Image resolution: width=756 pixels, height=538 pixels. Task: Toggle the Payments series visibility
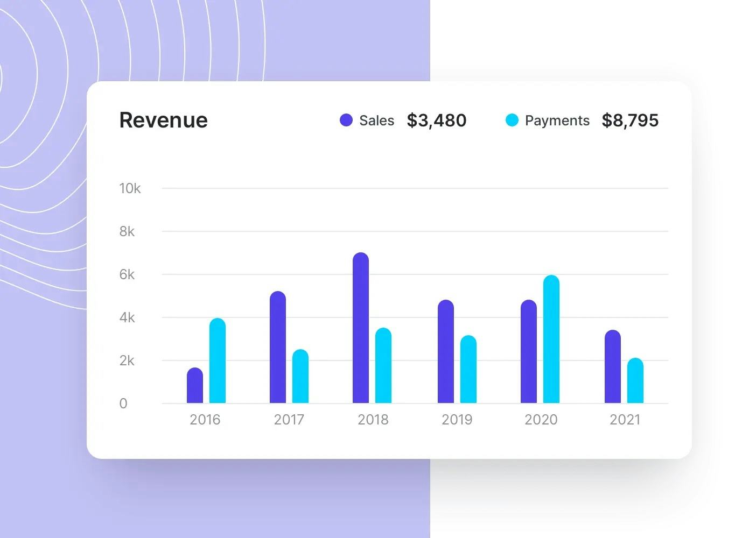coord(512,120)
